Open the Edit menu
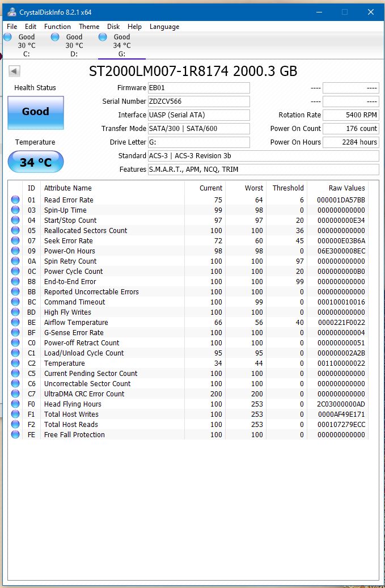 click(31, 27)
